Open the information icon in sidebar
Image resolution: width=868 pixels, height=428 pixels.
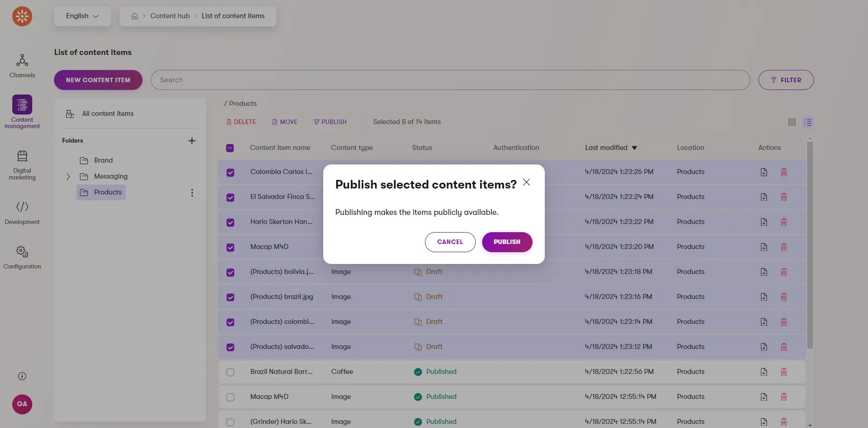[22, 376]
